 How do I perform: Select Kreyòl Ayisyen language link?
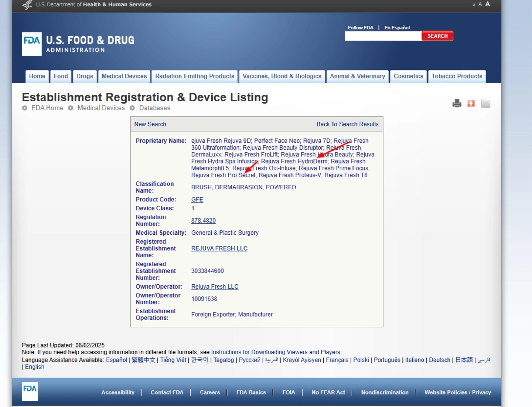(302, 360)
